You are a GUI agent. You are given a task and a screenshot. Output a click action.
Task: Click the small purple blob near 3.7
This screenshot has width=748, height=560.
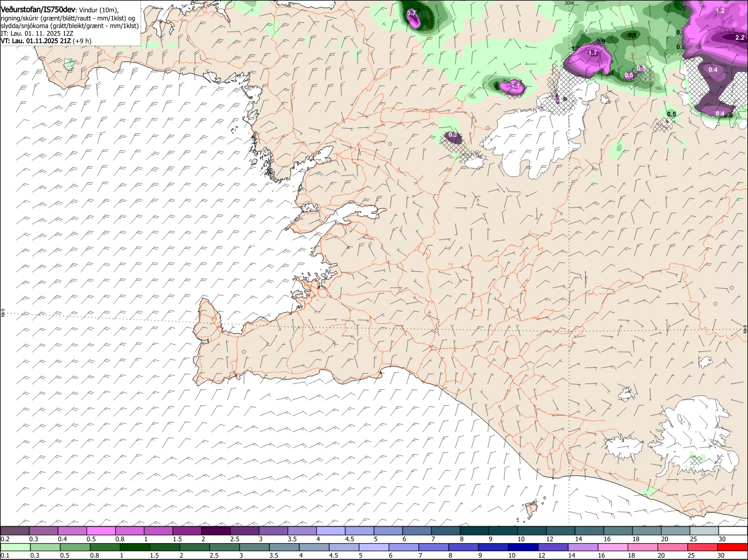414,19
